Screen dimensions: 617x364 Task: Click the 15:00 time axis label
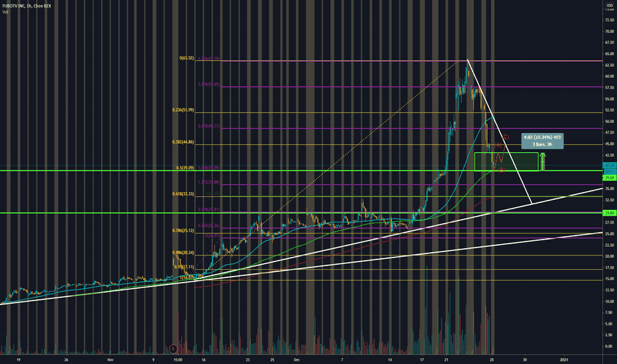(x=177, y=359)
